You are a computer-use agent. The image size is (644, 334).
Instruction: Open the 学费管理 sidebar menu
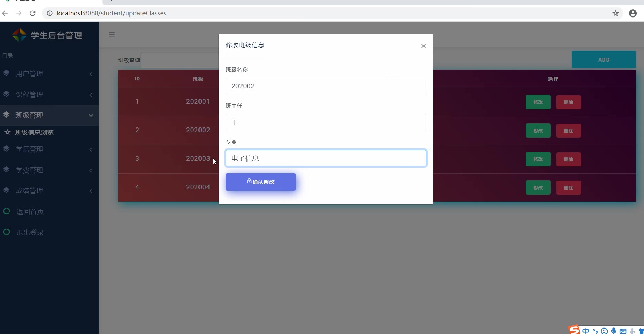[x=49, y=170]
